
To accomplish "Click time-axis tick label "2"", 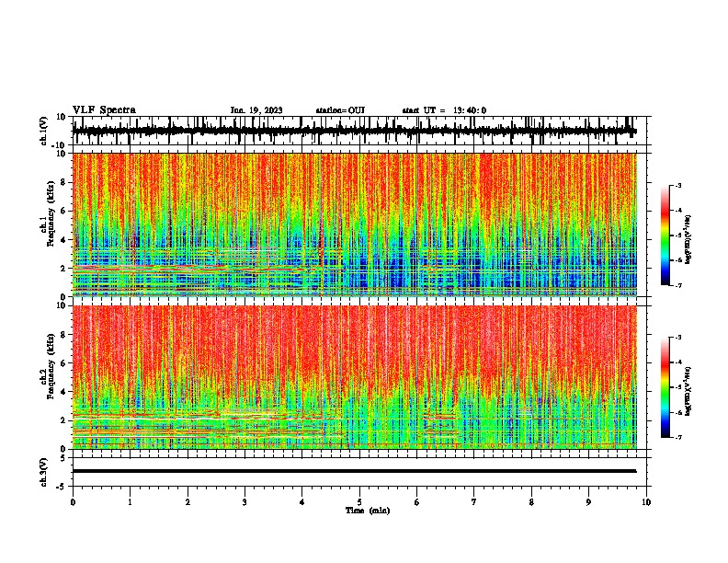I will point(188,502).
